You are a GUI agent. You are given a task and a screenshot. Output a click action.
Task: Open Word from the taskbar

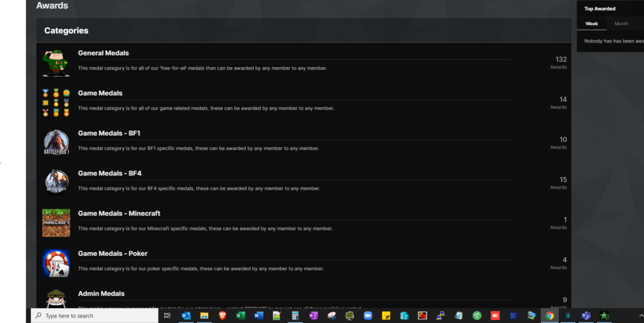pos(258,316)
